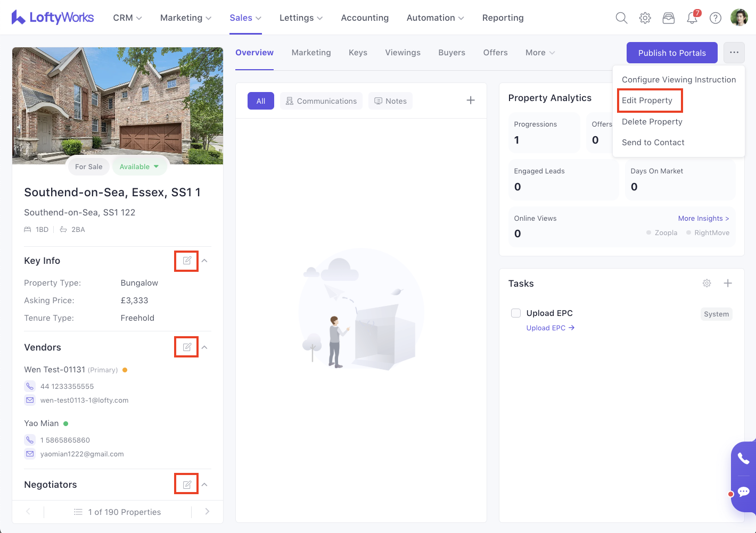Open the Available status dropdown
Screen dimensions: 756x533
click(x=139, y=166)
